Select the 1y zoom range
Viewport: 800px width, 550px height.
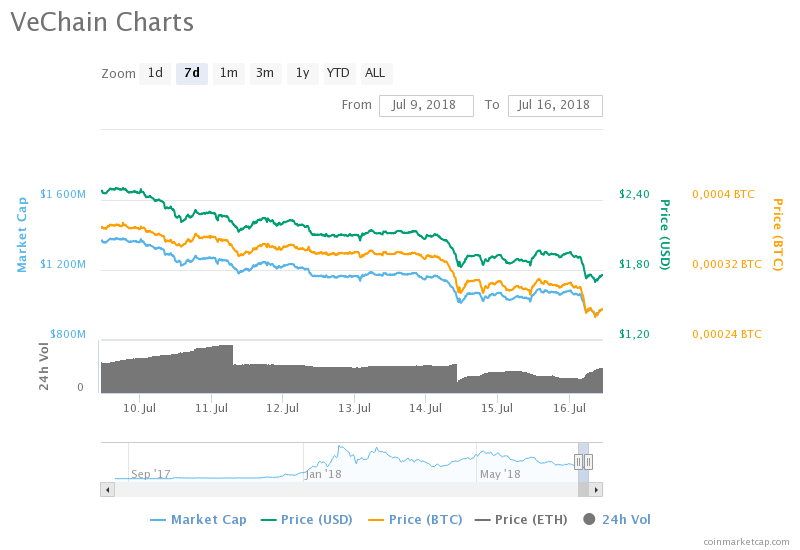(x=303, y=73)
